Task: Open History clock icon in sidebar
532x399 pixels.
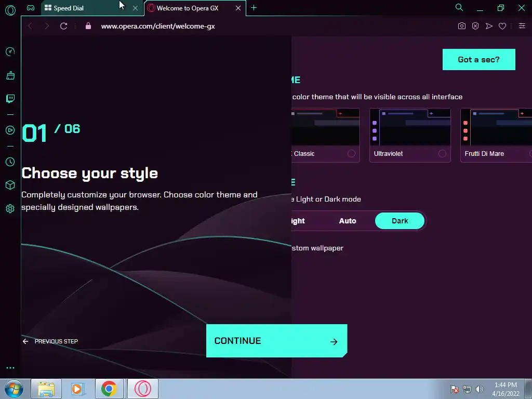Action: tap(10, 162)
